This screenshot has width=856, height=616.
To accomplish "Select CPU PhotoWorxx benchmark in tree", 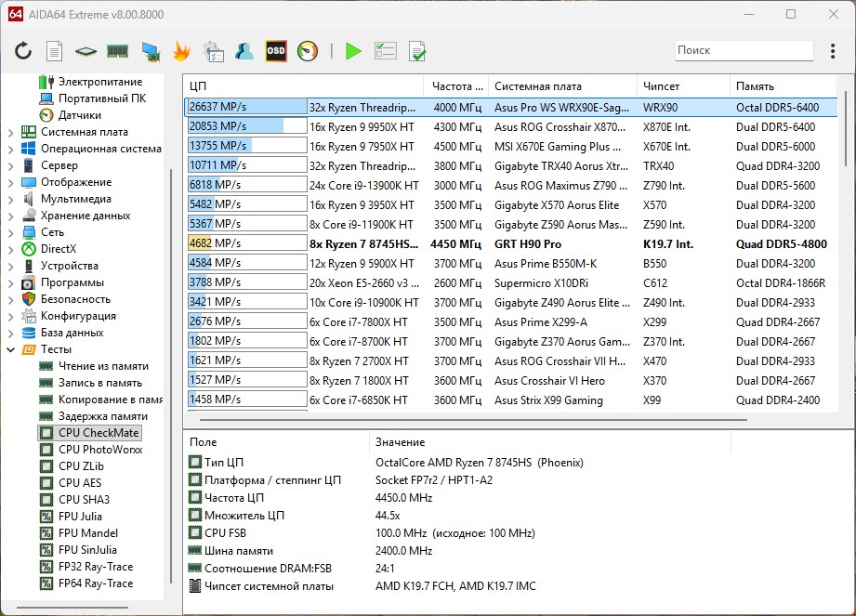I will point(99,450).
